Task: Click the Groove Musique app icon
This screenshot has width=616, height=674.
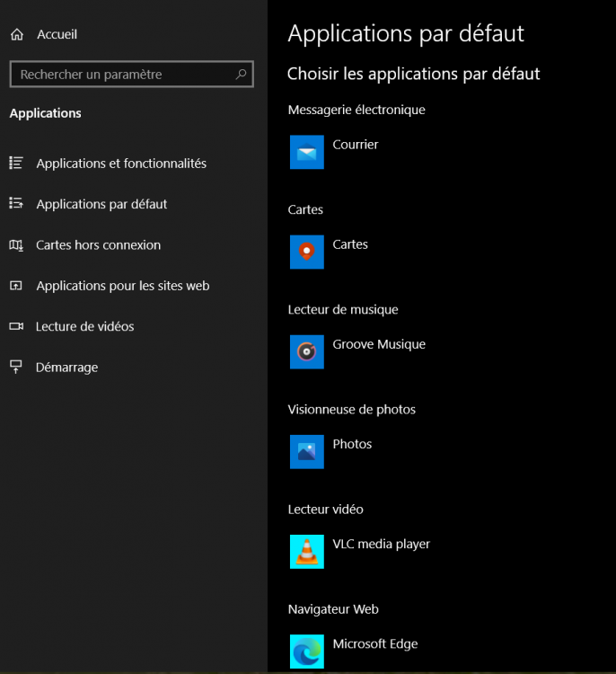Action: click(307, 351)
